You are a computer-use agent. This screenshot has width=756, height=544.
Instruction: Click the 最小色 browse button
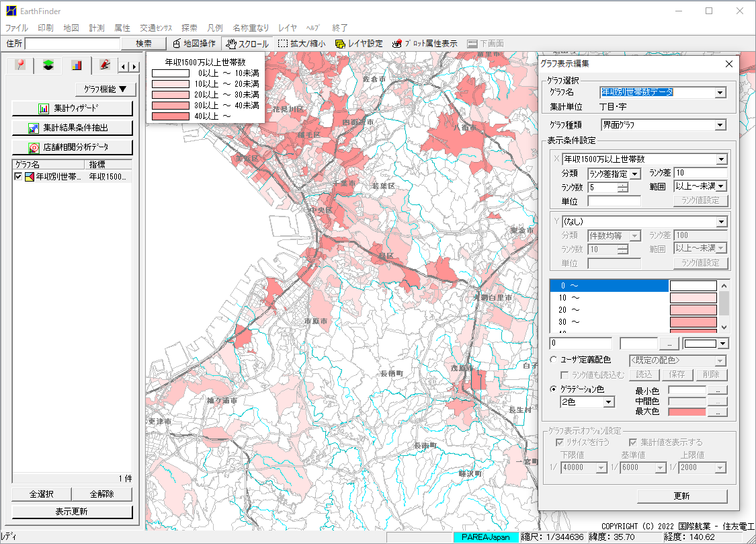click(x=718, y=390)
